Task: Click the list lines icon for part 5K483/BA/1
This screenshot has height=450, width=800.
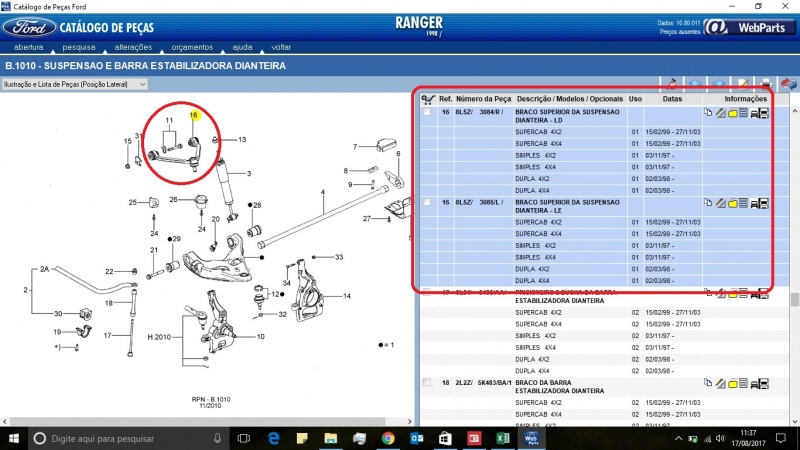Action: click(743, 383)
